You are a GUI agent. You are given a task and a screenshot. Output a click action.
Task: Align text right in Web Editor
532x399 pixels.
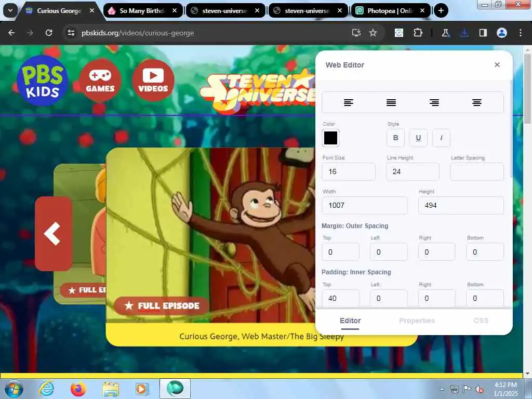coord(434,102)
